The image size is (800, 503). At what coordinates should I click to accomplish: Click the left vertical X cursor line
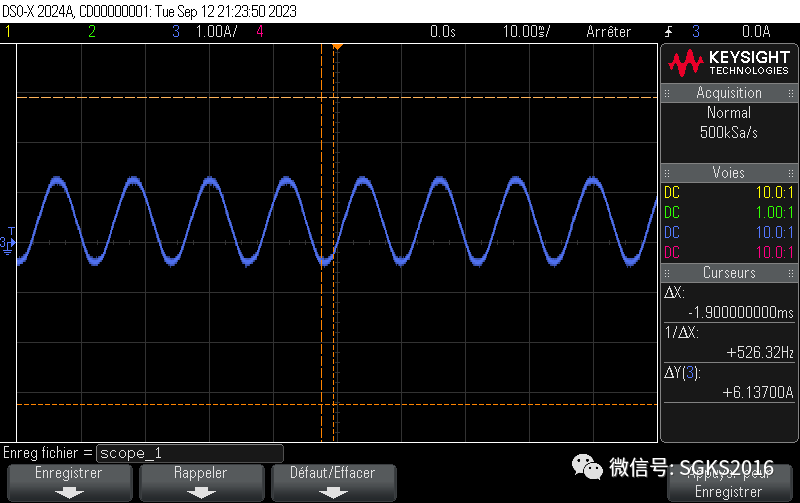[x=321, y=243]
